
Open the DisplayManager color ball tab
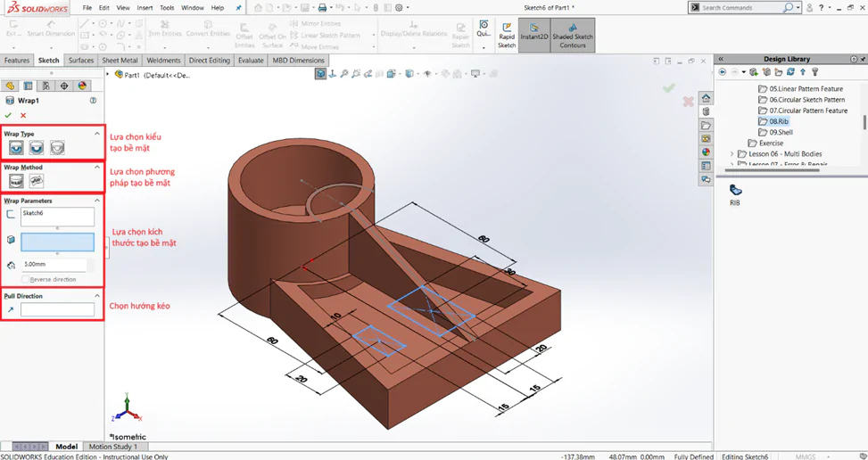click(82, 86)
